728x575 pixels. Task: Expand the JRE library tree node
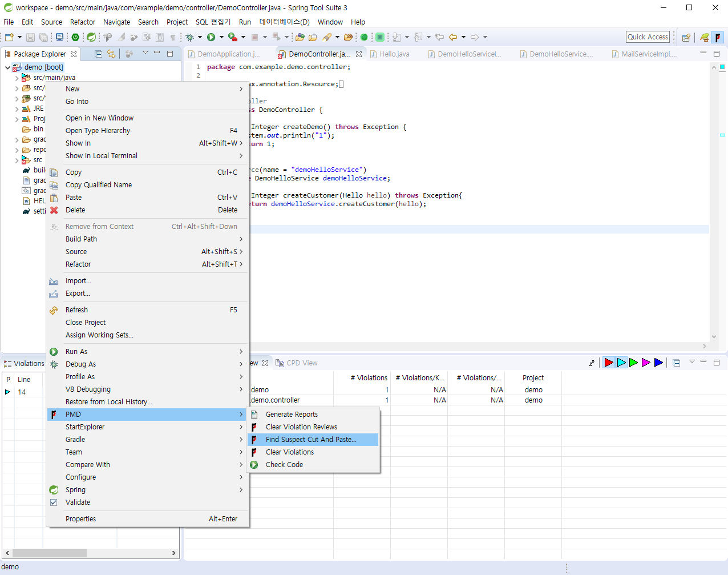[x=17, y=108]
